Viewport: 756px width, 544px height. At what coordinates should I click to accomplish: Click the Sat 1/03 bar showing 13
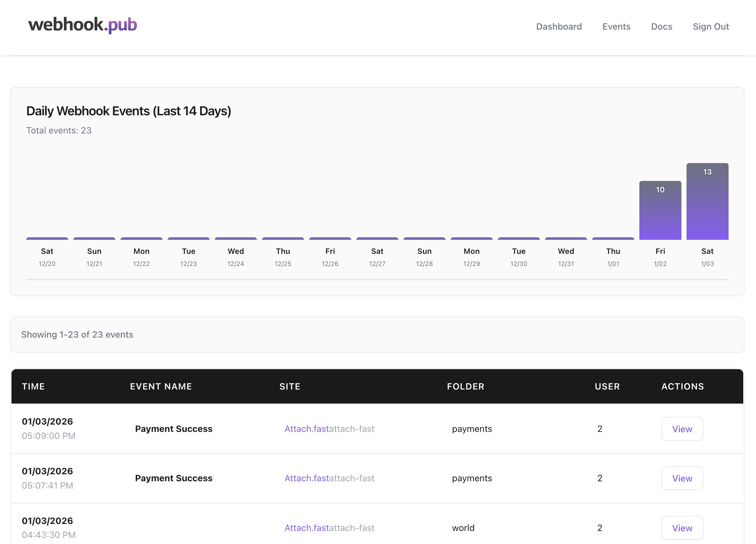pyautogui.click(x=707, y=201)
